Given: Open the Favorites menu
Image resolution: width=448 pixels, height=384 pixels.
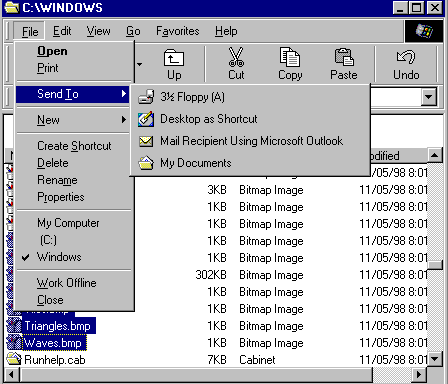Looking at the screenshot, I should (x=178, y=31).
